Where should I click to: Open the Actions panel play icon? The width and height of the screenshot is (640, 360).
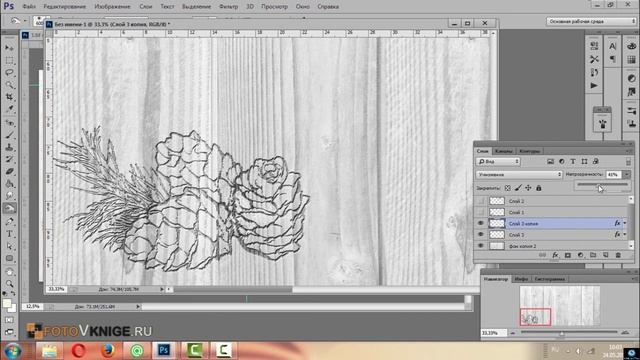coord(594,86)
